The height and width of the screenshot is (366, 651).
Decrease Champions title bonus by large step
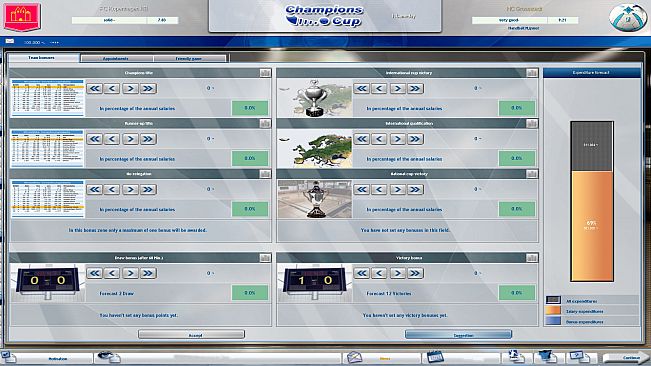point(95,88)
